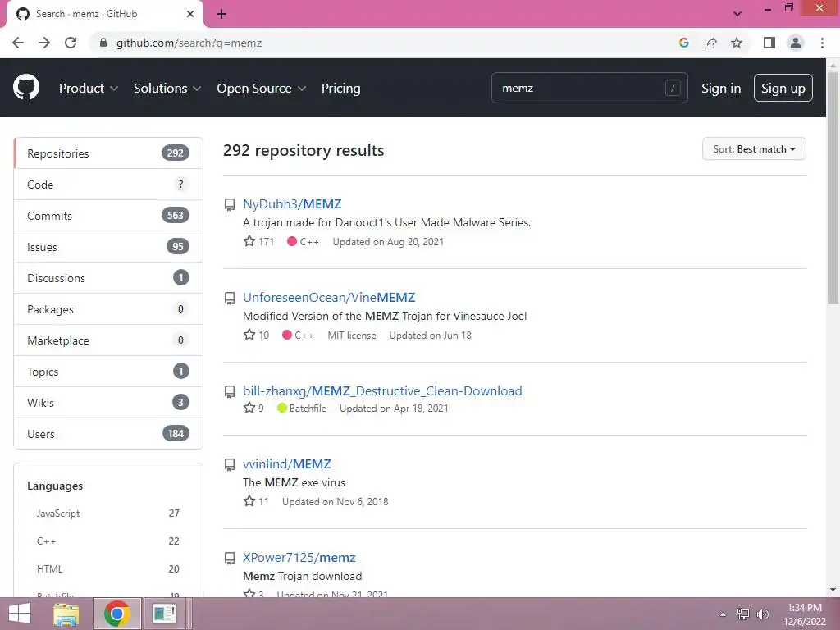Click network icon in system tray
This screenshot has width=840, height=630.
pyautogui.click(x=743, y=614)
